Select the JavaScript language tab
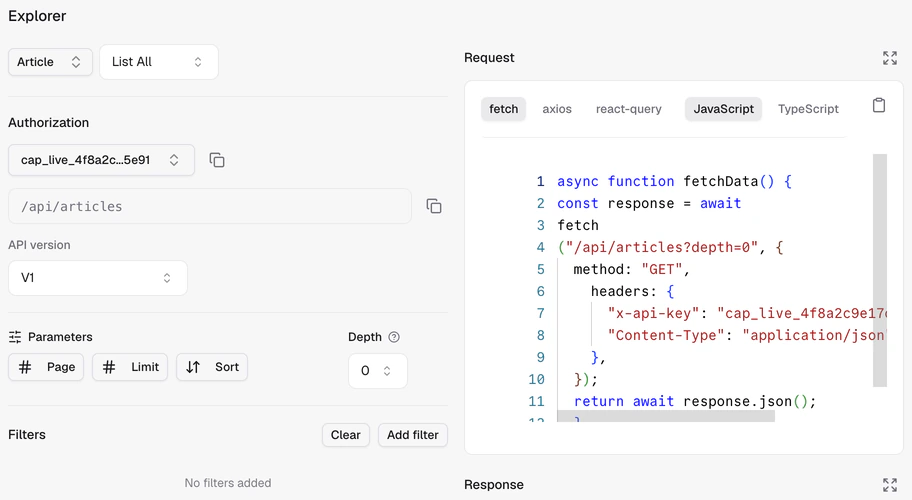Screen dimensions: 912x500 pyautogui.click(x=724, y=109)
